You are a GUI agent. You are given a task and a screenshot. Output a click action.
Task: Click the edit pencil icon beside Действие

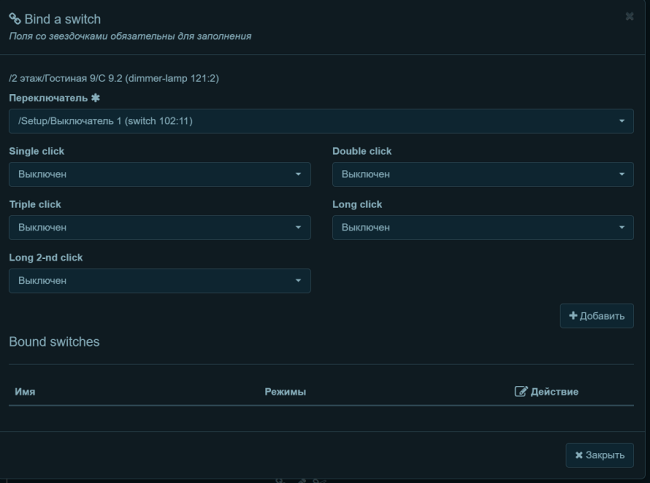click(x=520, y=391)
